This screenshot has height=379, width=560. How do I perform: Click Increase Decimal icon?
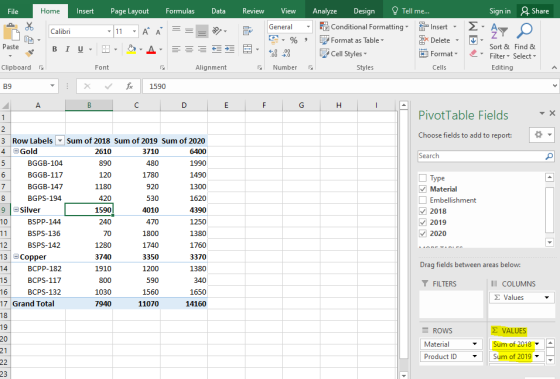273,53
